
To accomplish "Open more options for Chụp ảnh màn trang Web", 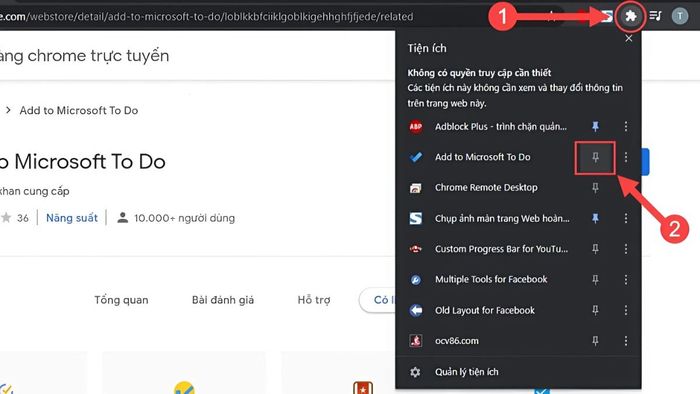I will tap(626, 218).
